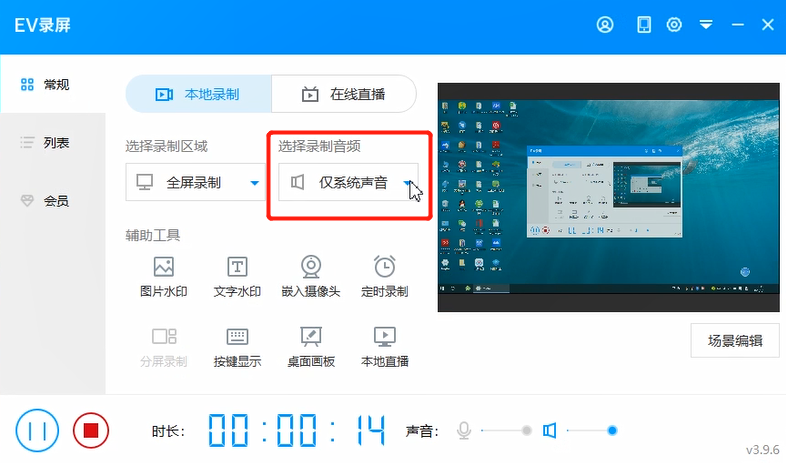Enable the 按键显示 keyboard tool
The width and height of the screenshot is (786, 463).
(237, 347)
